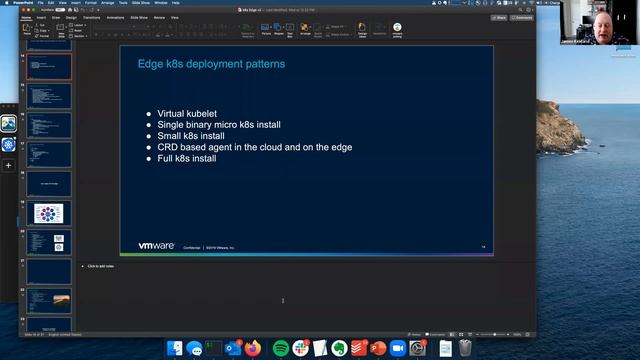Click the slide title "Edge k8s deployment patterns"
640x360 pixels.
pos(211,64)
